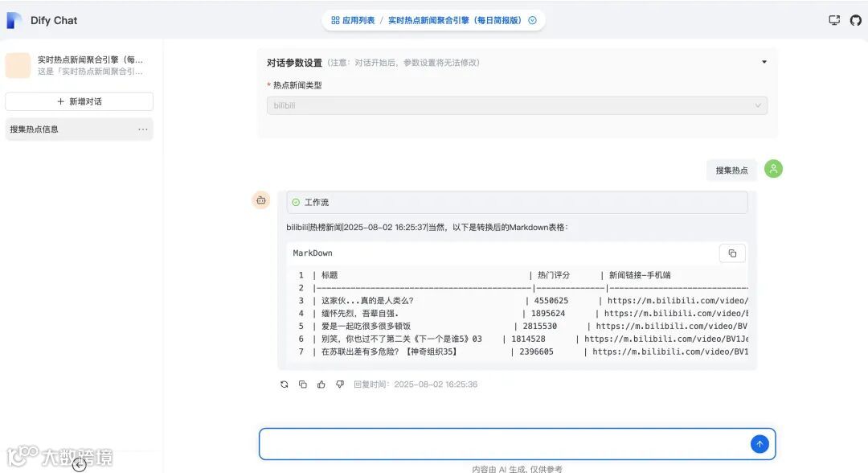Click the Dify Chat logo icon
This screenshot has width=868, height=473.
tap(14, 20)
